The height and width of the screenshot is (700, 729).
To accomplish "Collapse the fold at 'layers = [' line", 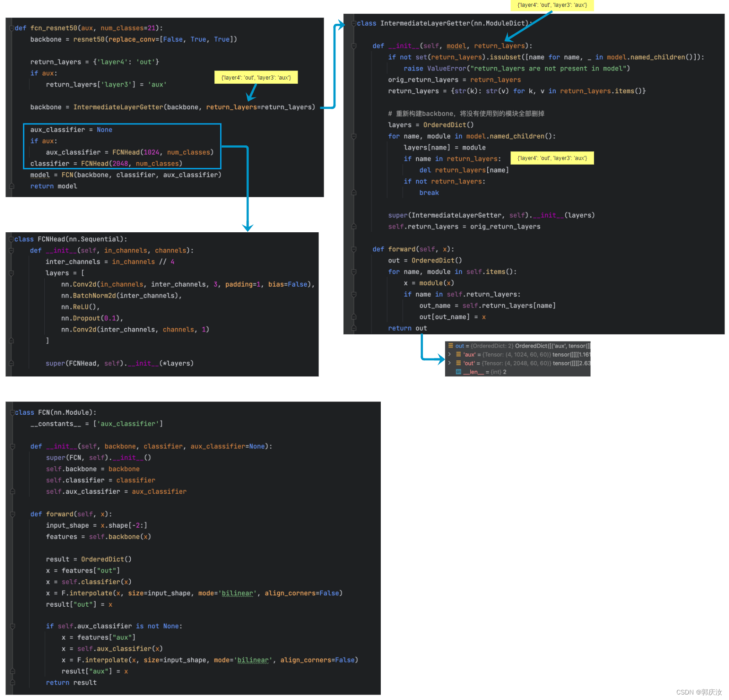I will point(11,273).
